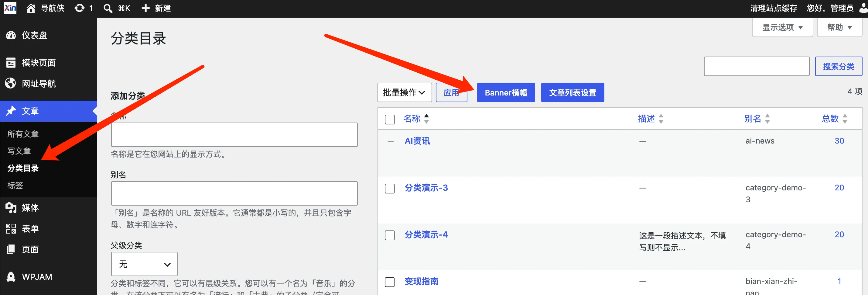This screenshot has height=295, width=868.
Task: Click the 表单 forms icon
Action: point(11,228)
